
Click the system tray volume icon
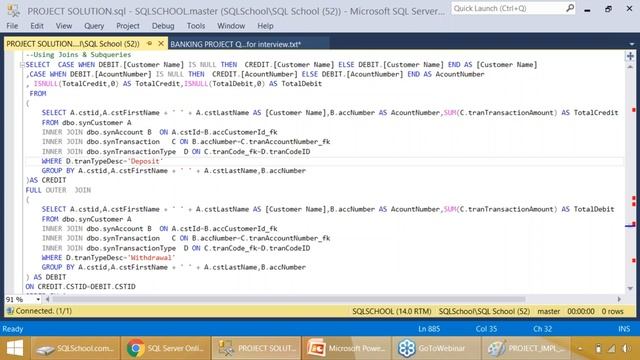coord(626,348)
